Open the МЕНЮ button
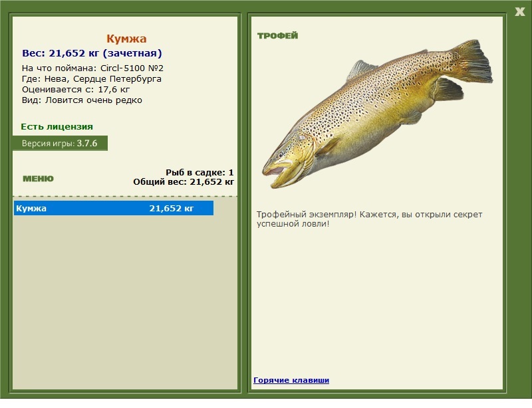Screen dimensions: 532x408 point(38,179)
